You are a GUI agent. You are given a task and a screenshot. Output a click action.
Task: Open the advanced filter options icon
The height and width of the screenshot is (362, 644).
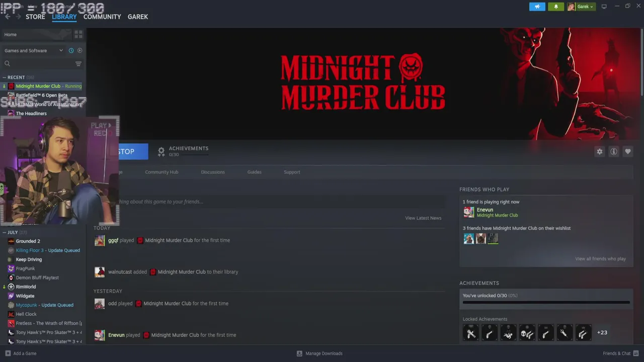[78, 63]
